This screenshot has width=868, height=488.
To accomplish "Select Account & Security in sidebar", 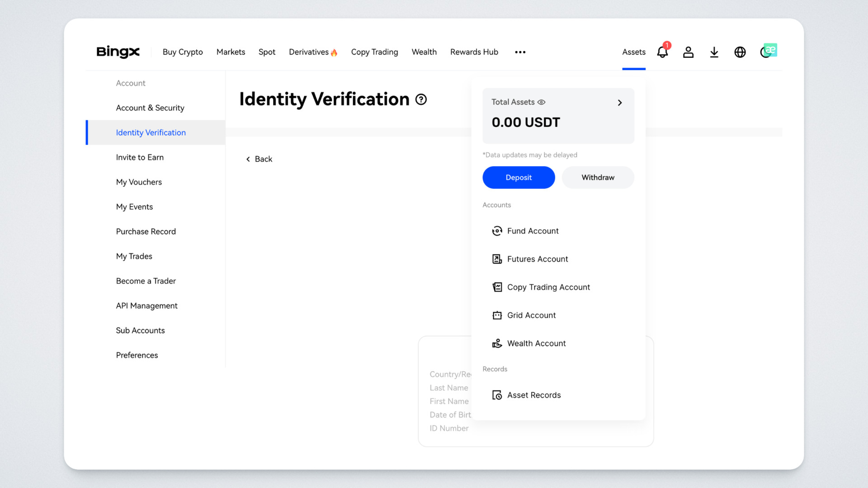I will coord(150,108).
